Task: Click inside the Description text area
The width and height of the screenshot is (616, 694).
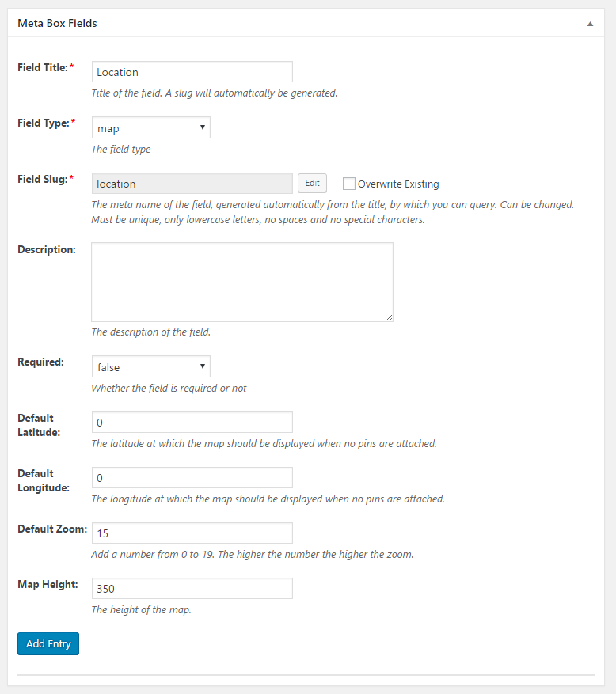Action: pos(241,282)
